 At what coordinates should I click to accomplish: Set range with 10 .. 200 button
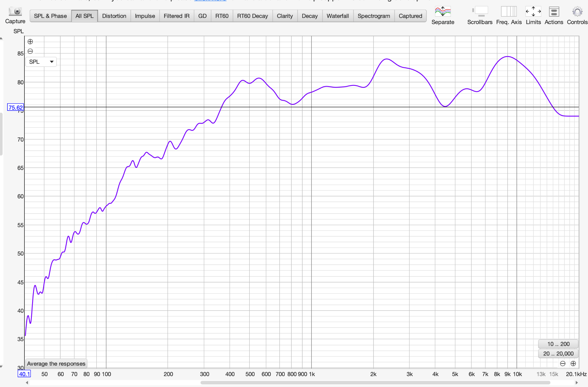pyautogui.click(x=558, y=344)
